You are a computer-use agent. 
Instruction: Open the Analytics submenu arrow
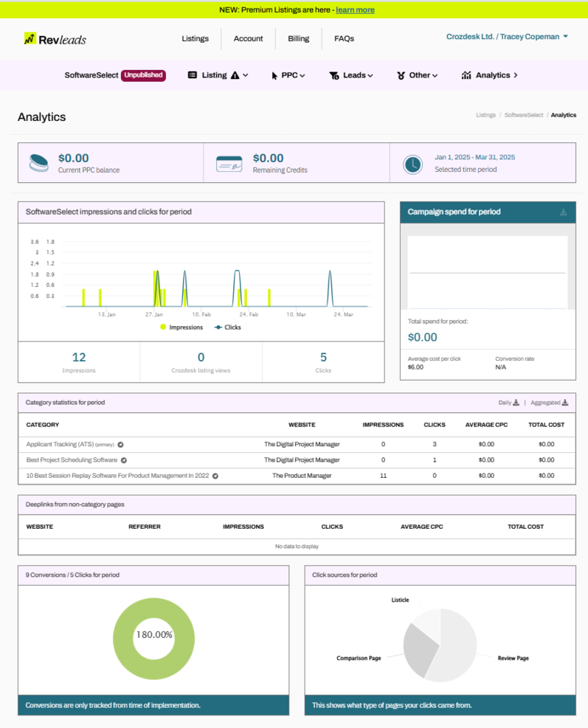[516, 75]
